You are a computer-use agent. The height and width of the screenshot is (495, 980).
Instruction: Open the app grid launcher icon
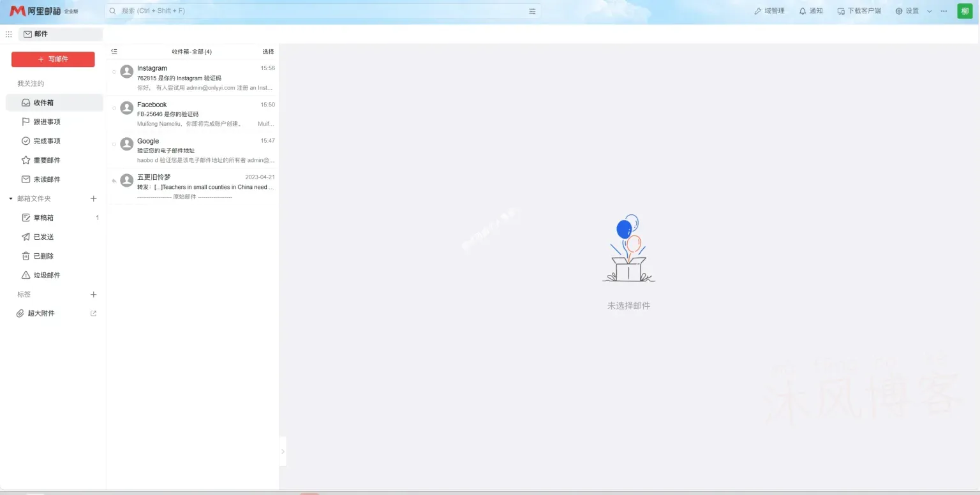coord(8,34)
